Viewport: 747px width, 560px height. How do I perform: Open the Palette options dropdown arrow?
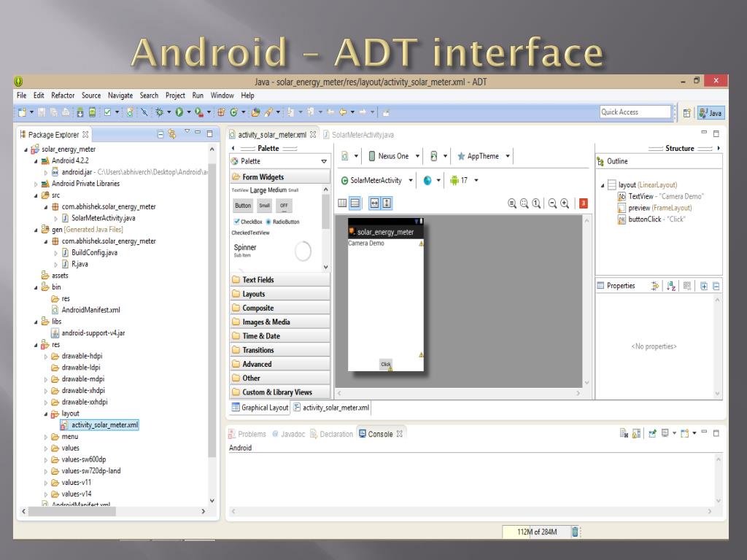click(x=324, y=161)
